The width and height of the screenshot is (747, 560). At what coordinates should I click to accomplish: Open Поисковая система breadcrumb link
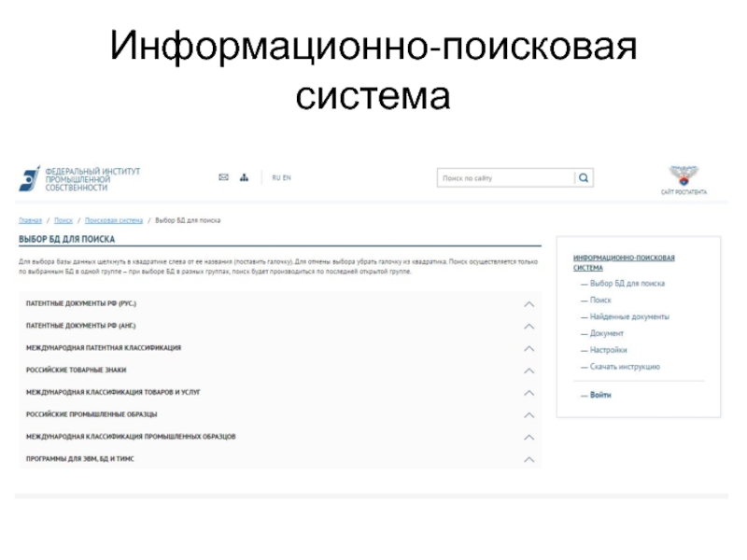pyautogui.click(x=114, y=220)
